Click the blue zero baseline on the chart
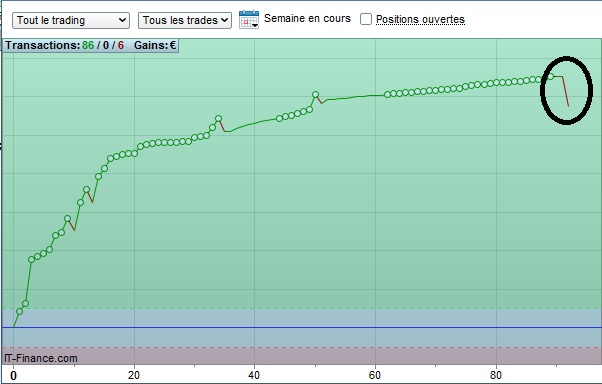 click(302, 328)
